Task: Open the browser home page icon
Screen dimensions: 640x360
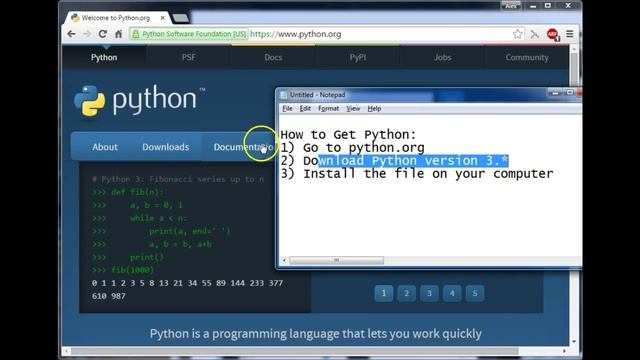Action: coord(118,34)
